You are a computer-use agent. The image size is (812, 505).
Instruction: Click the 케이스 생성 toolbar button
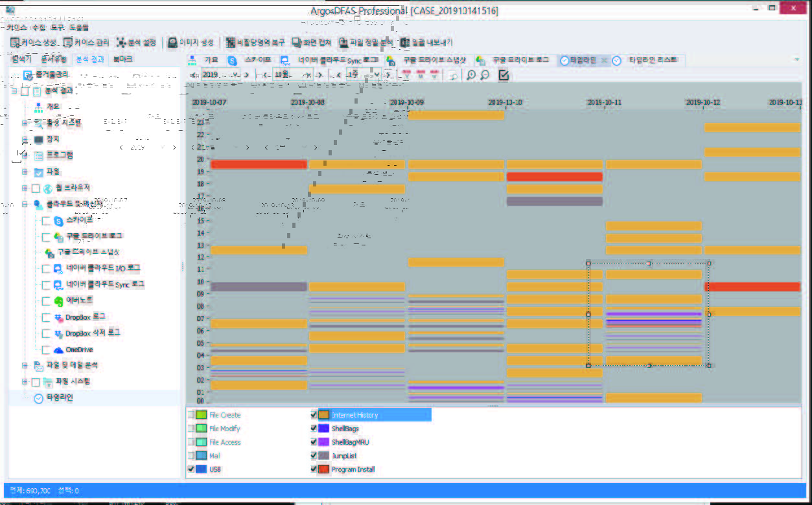pos(34,42)
